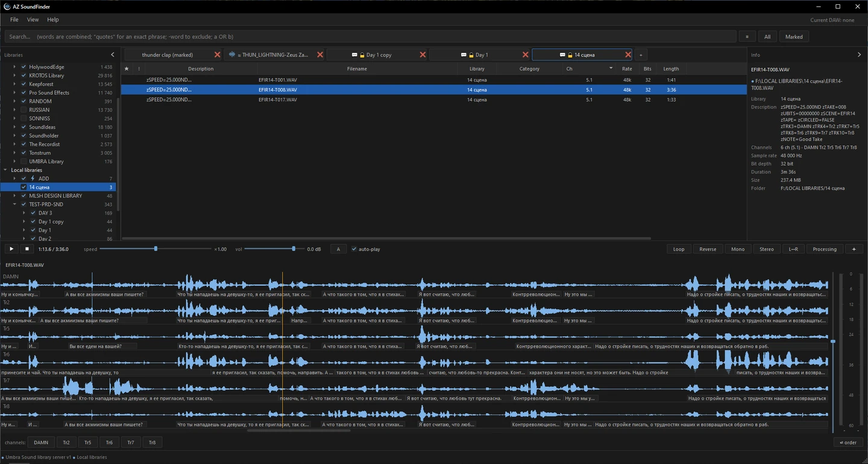Expand the MLSH DESIGN LIBRARY node

(14, 196)
